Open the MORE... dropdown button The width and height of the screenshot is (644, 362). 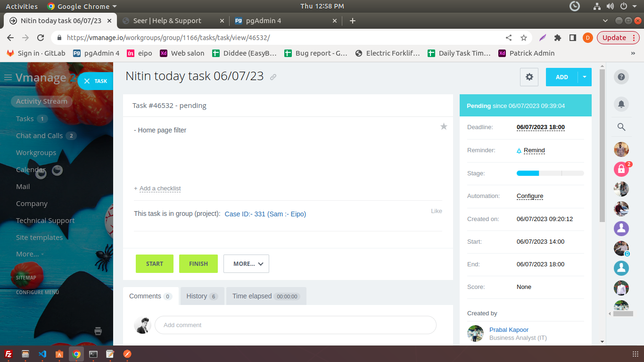point(246,264)
